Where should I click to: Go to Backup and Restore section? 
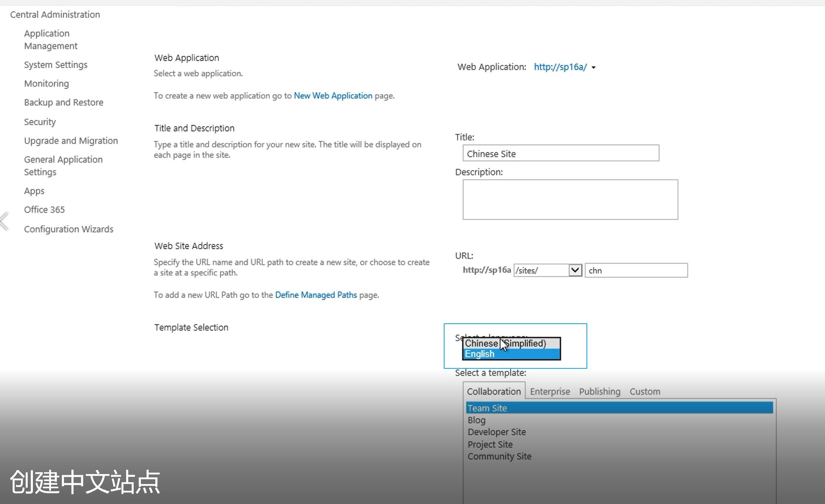click(x=64, y=102)
